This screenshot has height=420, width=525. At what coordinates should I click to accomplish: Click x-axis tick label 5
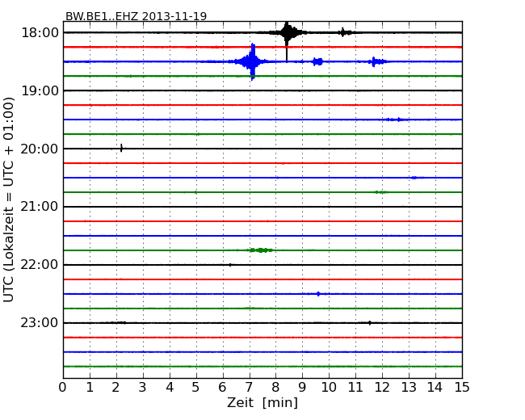pos(196,388)
